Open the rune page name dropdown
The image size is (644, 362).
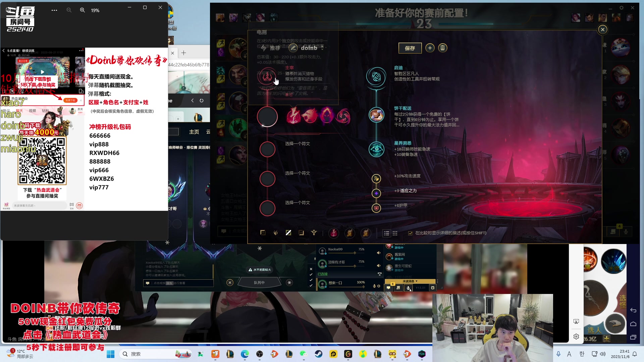(323, 48)
